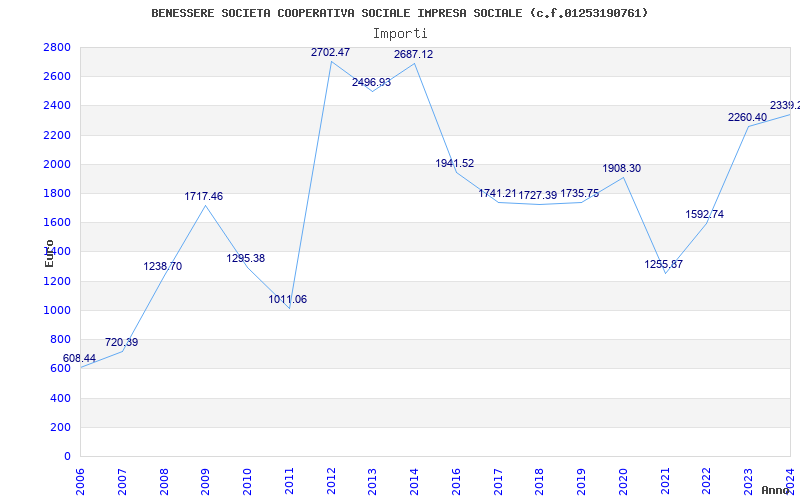This screenshot has height=500, width=800.
Task: Click the y-axis tick label 400
Action: (x=61, y=398)
